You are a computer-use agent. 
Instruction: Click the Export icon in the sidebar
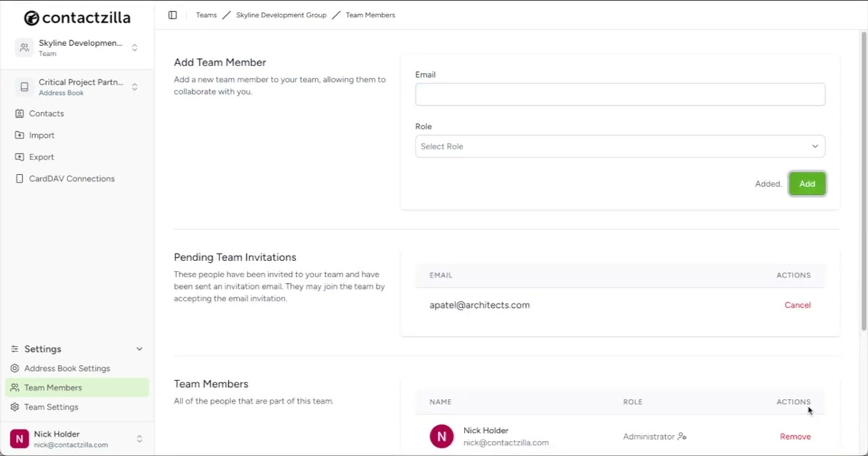tap(20, 157)
